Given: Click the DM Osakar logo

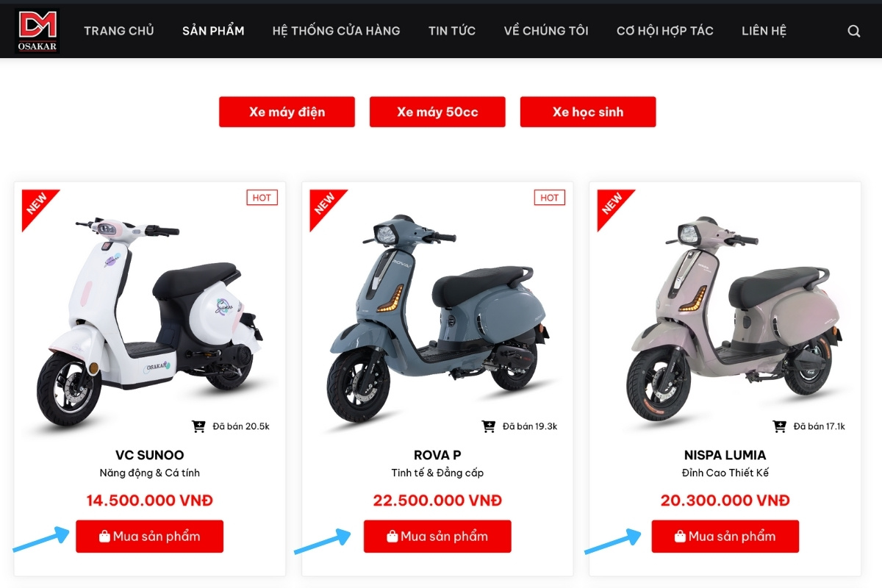Looking at the screenshot, I should pyautogui.click(x=37, y=32).
